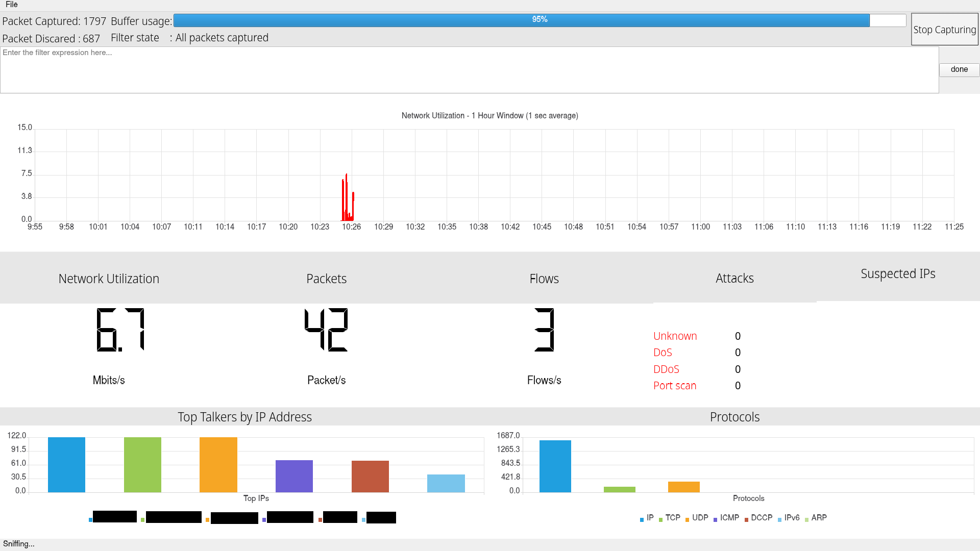
Task: Click the 95% buffer usage progress bar
Action: point(540,20)
